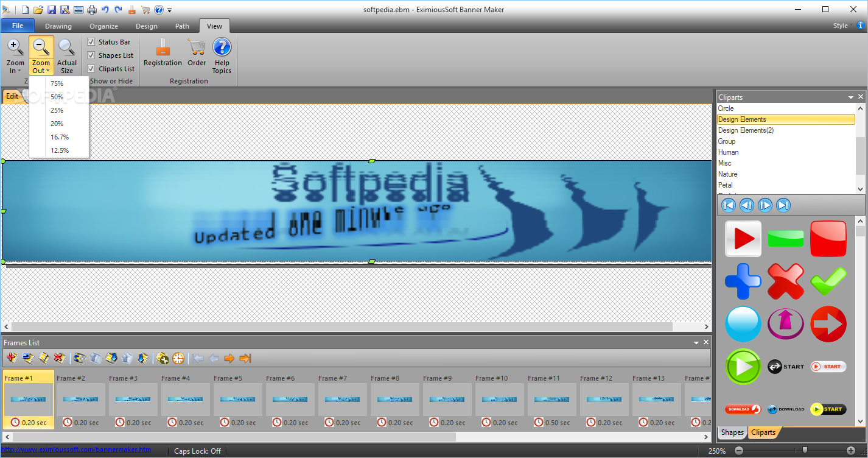Select the Frame #11 thumbnail
Screen dimensions: 868x458
[552, 400]
